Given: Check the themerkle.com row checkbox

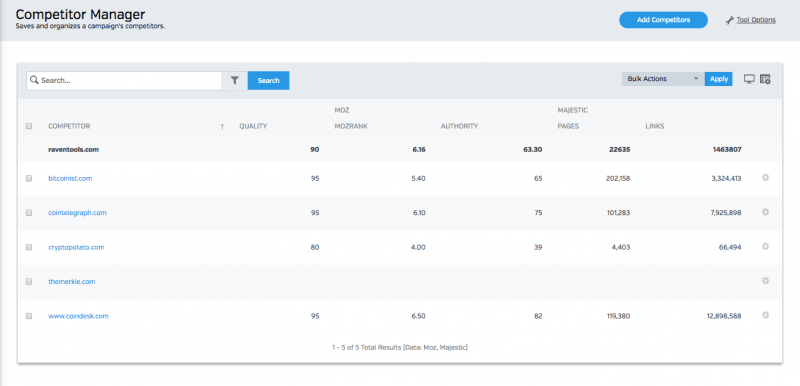Looking at the screenshot, I should tap(29, 281).
